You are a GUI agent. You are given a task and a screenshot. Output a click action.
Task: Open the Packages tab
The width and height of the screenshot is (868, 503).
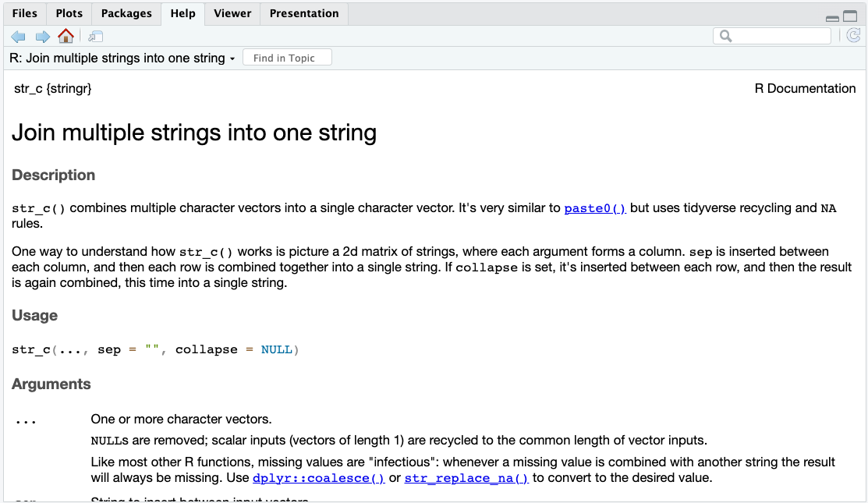(x=126, y=13)
